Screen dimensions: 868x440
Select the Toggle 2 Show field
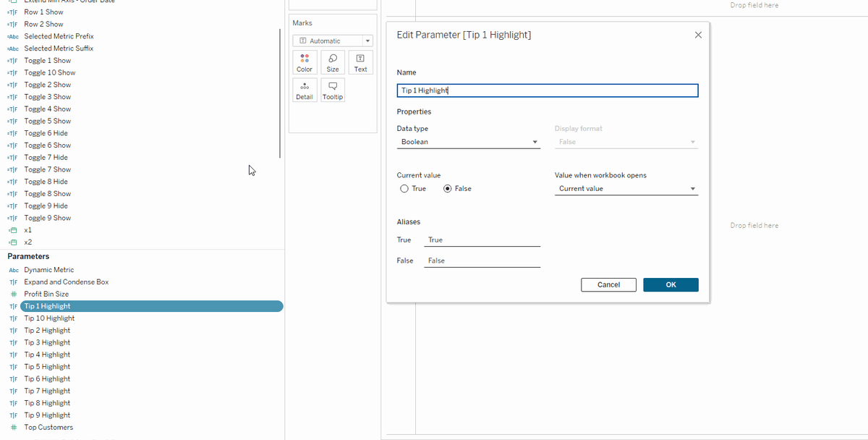pyautogui.click(x=48, y=85)
